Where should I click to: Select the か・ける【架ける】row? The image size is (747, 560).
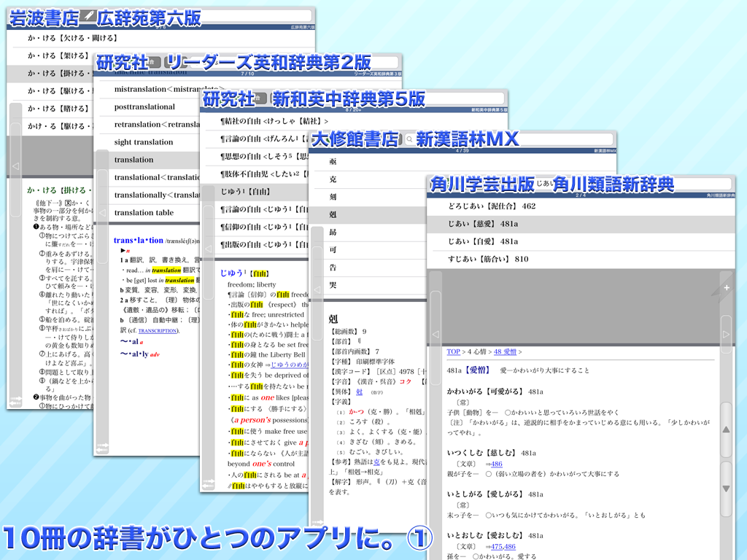pyautogui.click(x=51, y=55)
